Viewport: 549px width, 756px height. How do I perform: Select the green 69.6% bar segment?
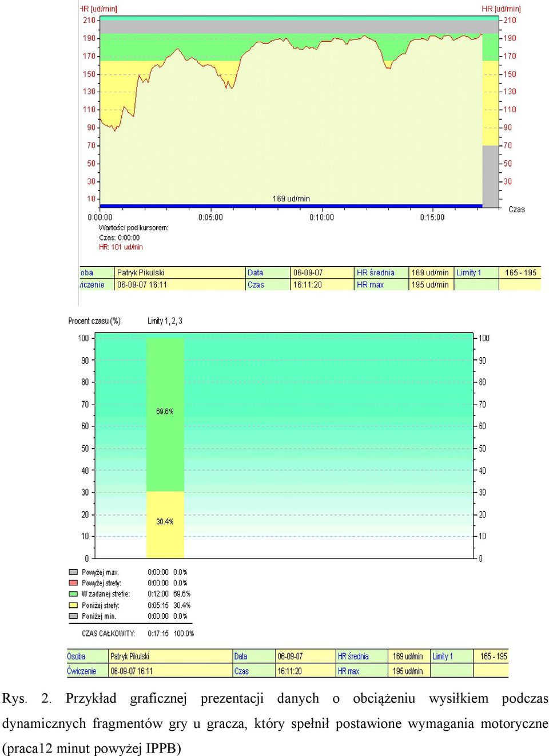[x=165, y=414]
